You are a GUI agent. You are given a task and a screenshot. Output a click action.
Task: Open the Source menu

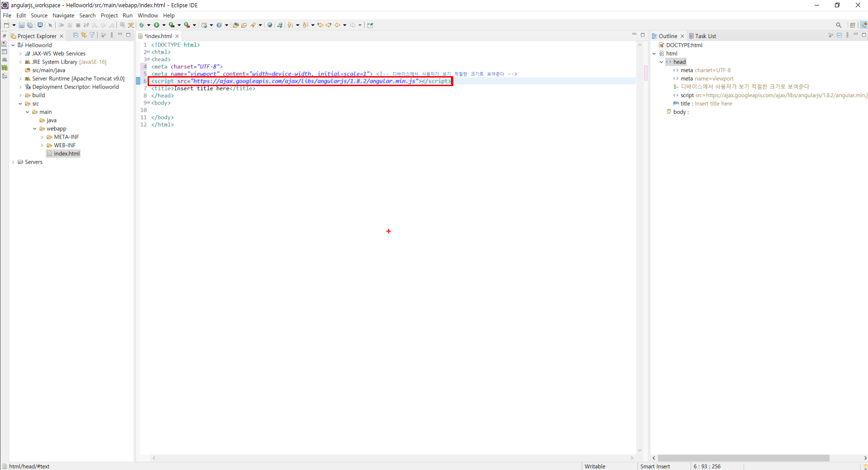[x=39, y=15]
